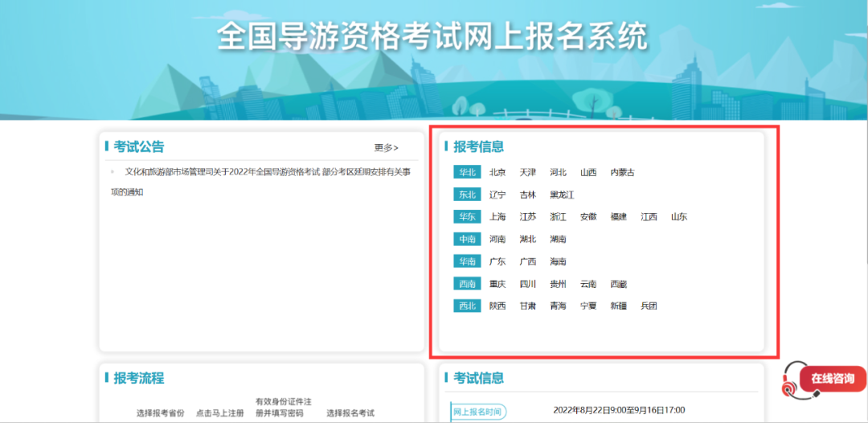Viewport: 868px width, 423px height.
Task: Choose 江西 province link
Action: pos(649,216)
